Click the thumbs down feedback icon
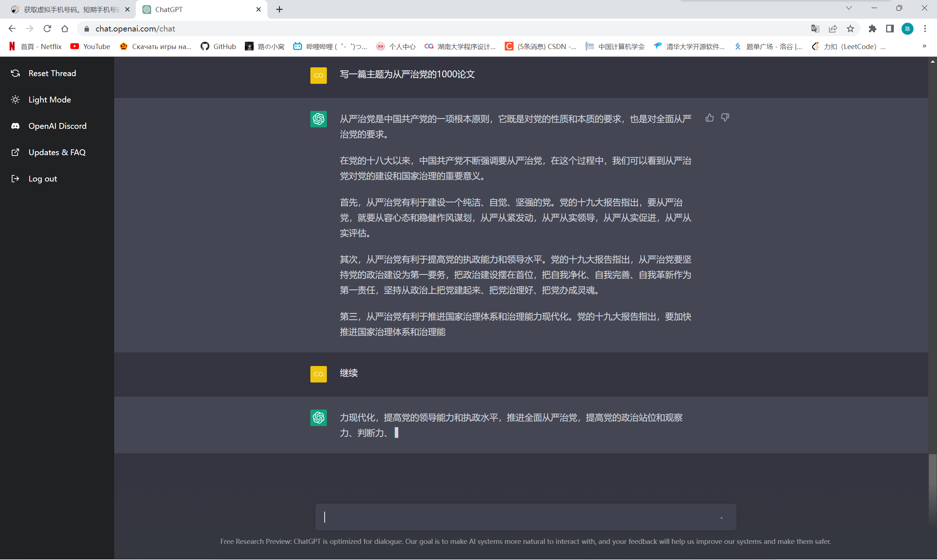 pos(725,118)
